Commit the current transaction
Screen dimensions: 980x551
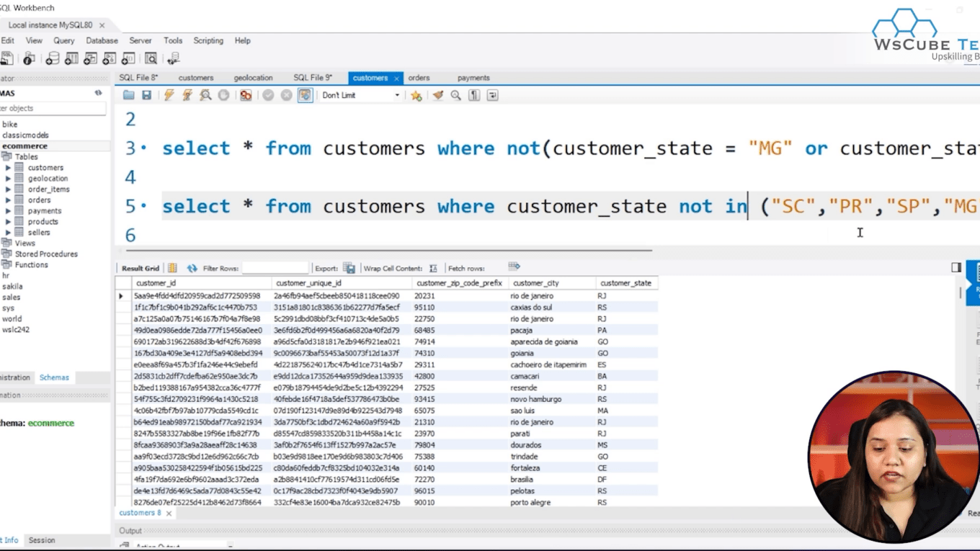268,95
